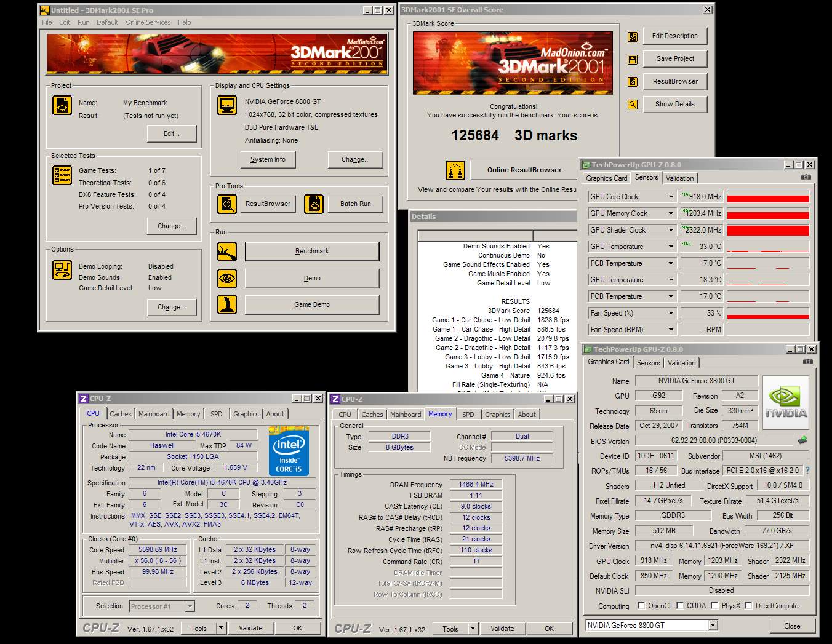Screen dimensions: 832x644
Task: Click the ResultBrowser icon in score window
Action: (x=632, y=81)
